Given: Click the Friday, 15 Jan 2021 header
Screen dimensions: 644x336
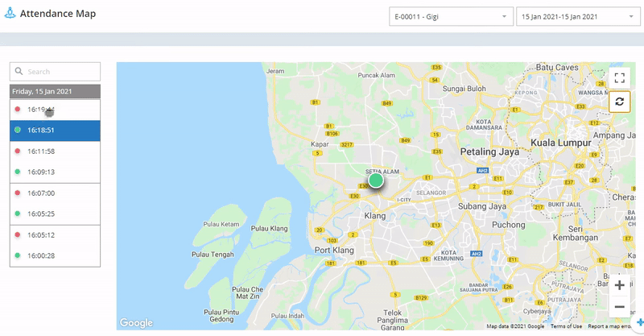Looking at the screenshot, I should [55, 91].
